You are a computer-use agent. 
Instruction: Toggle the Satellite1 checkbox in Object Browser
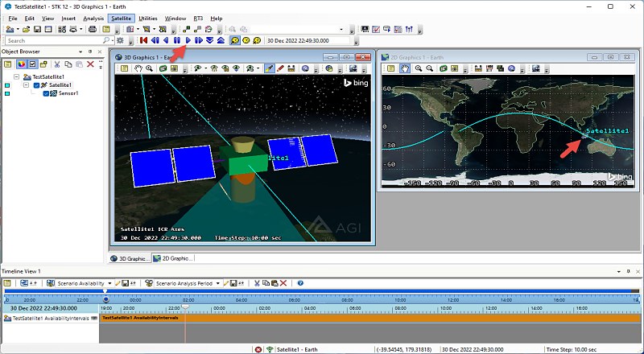tap(36, 85)
